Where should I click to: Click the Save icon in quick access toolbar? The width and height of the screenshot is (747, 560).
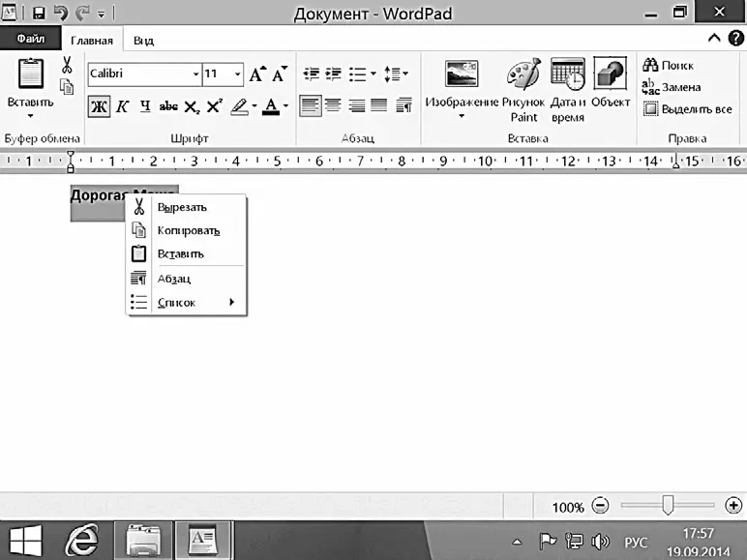[39, 13]
